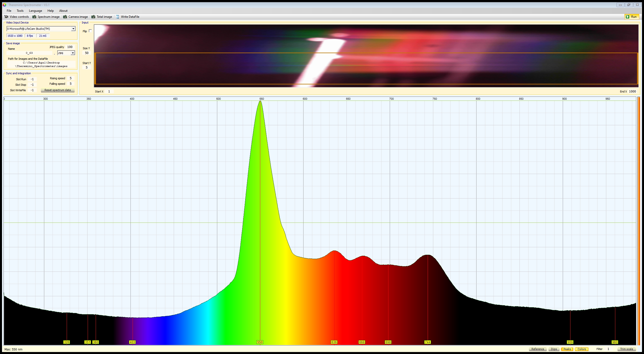This screenshot has width=644, height=354.
Task: Click the Theremino Spectrometer title bar icon
Action: 4,5
